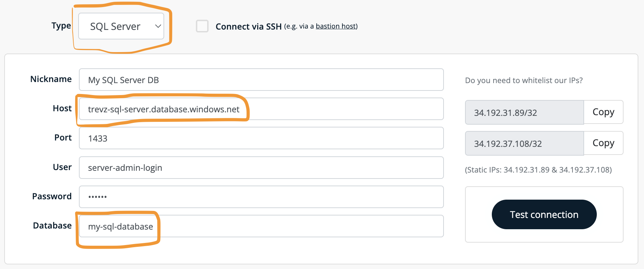The width and height of the screenshot is (644, 269).
Task: Click the Password label
Action: [x=52, y=196]
